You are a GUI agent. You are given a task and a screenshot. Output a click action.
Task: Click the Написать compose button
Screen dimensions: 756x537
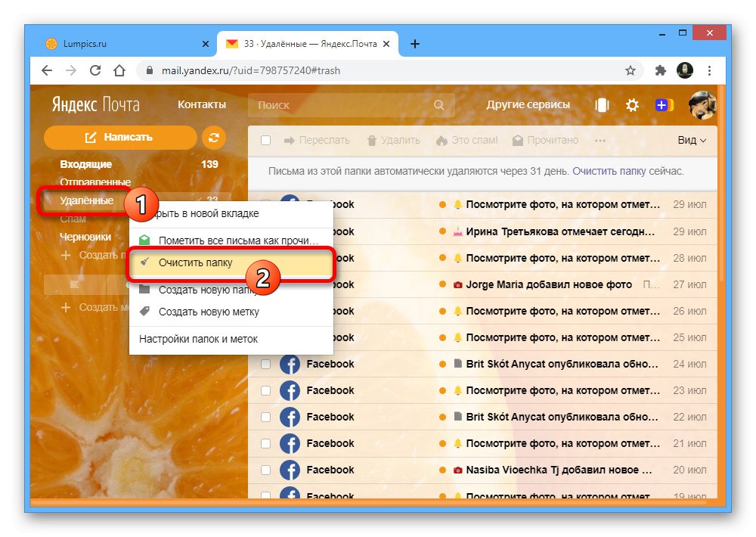tap(120, 138)
